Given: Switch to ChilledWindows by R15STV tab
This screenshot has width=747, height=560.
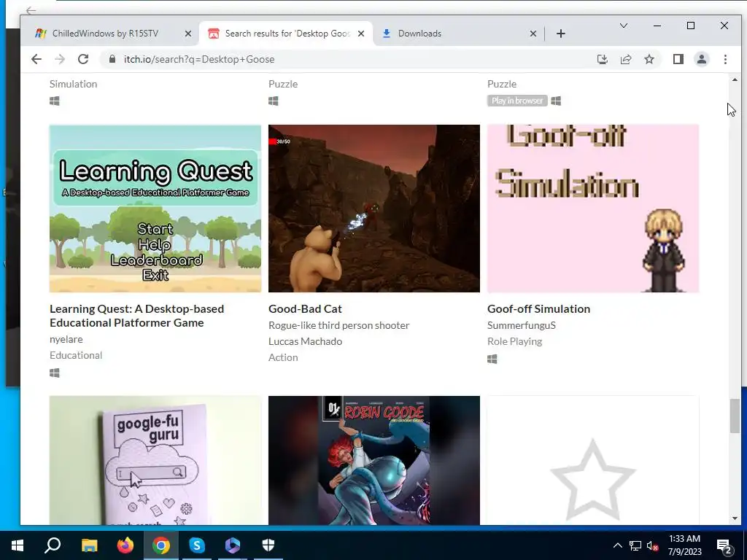Looking at the screenshot, I should 105,34.
